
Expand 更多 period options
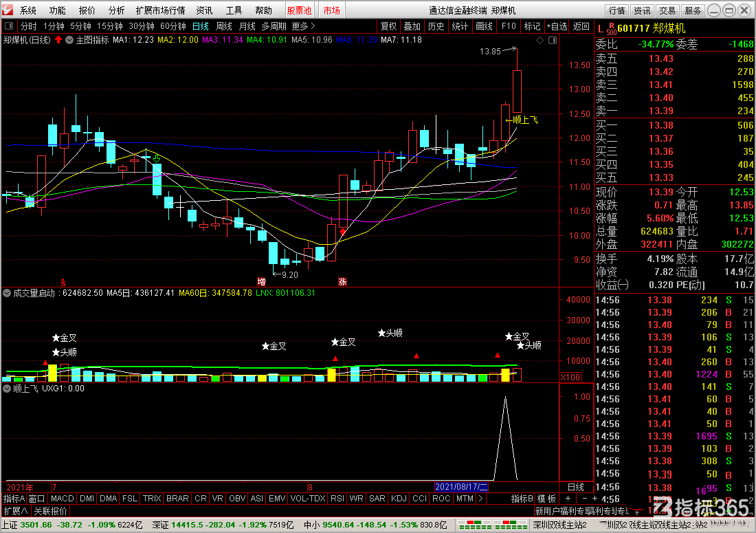(303, 26)
